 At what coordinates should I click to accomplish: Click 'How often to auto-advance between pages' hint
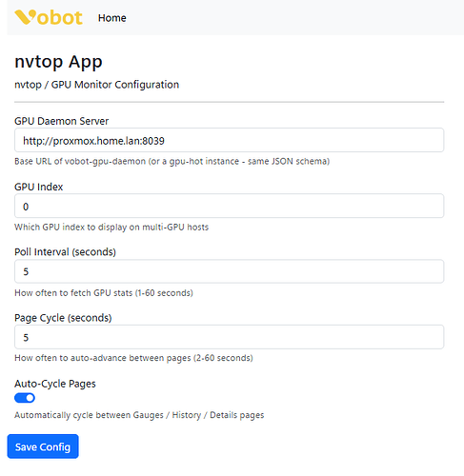(133, 358)
